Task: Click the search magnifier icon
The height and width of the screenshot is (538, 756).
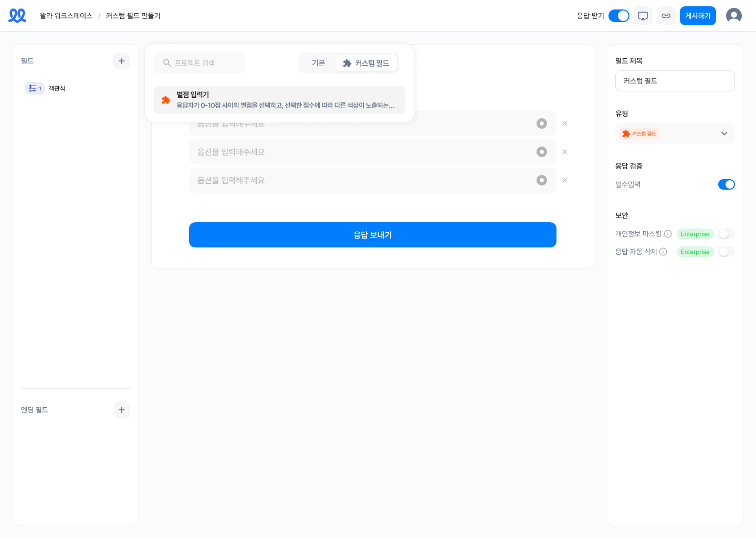Action: tap(167, 63)
